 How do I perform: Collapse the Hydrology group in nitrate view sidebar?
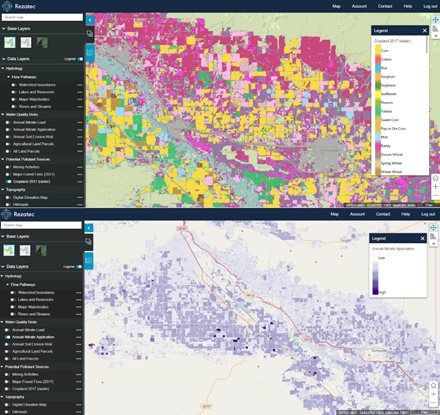(3, 276)
